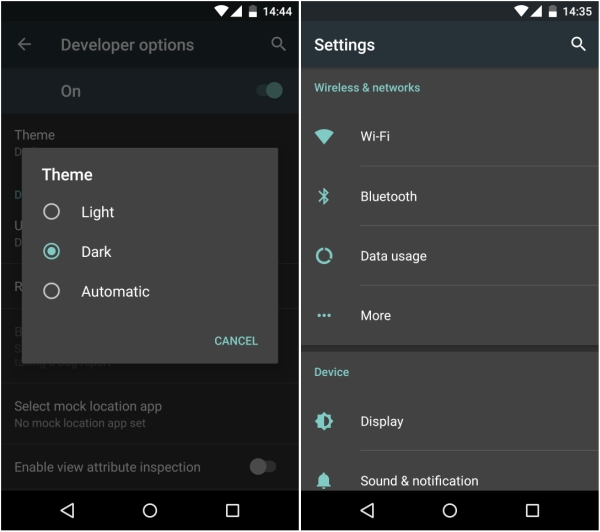Open search in the Settings header
Screen dimensions: 600x532
click(x=578, y=44)
